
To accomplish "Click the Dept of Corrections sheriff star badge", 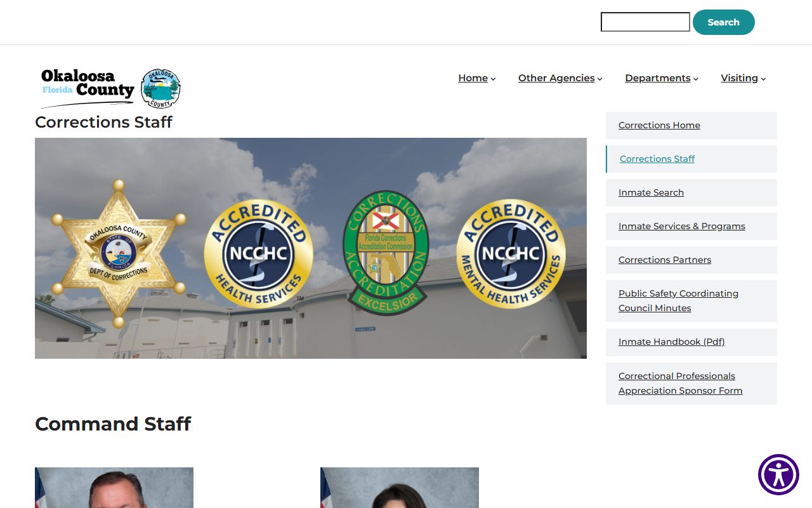I will coord(118,253).
